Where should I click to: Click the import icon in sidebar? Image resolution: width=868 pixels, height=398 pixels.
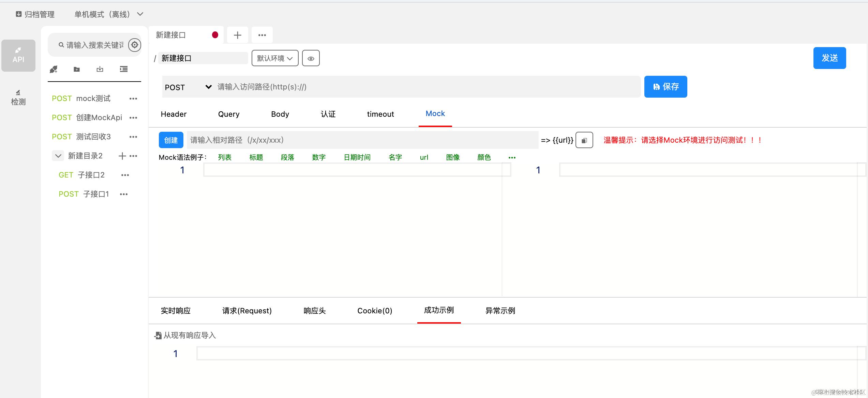click(100, 69)
